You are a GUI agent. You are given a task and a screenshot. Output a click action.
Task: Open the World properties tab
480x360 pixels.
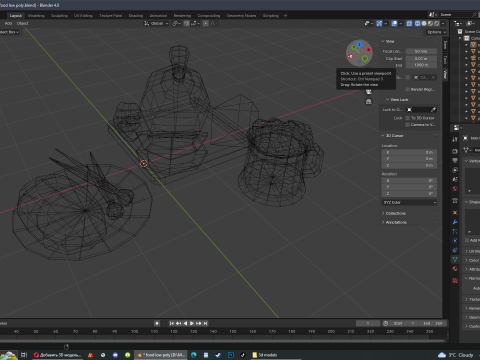point(455,189)
